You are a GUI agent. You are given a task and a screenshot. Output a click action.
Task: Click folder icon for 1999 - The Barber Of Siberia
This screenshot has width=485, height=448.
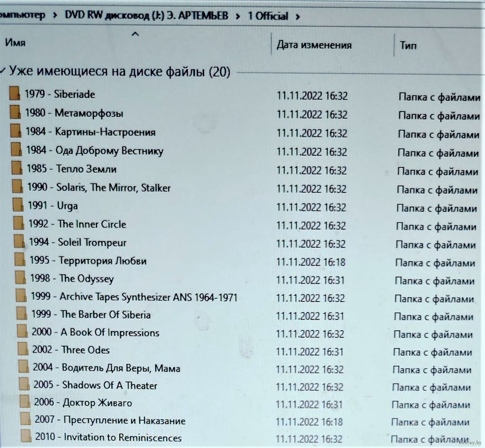22,313
